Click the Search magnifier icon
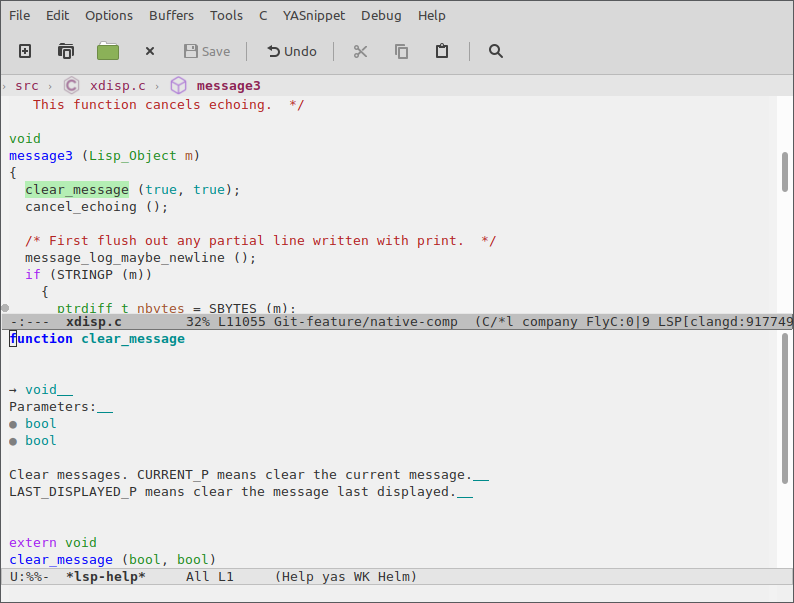Viewport: 794px width, 603px height. 496,51
